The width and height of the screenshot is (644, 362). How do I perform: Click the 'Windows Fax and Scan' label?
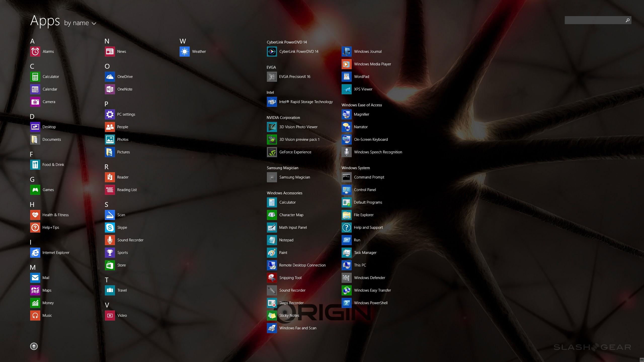point(298,328)
